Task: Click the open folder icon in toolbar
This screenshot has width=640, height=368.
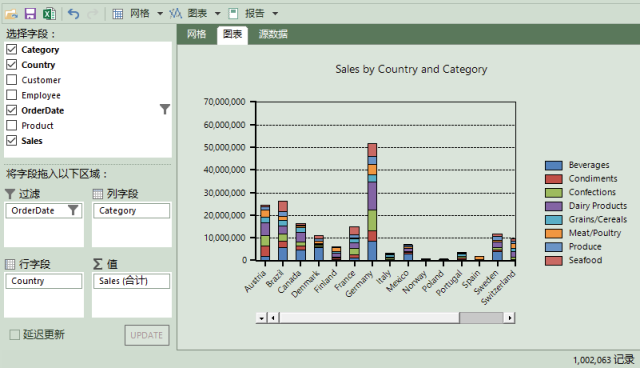Action: (x=11, y=14)
